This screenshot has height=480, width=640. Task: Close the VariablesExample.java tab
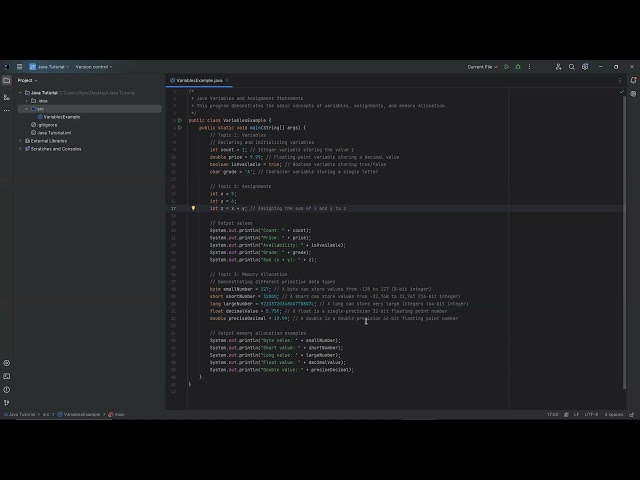click(x=227, y=80)
